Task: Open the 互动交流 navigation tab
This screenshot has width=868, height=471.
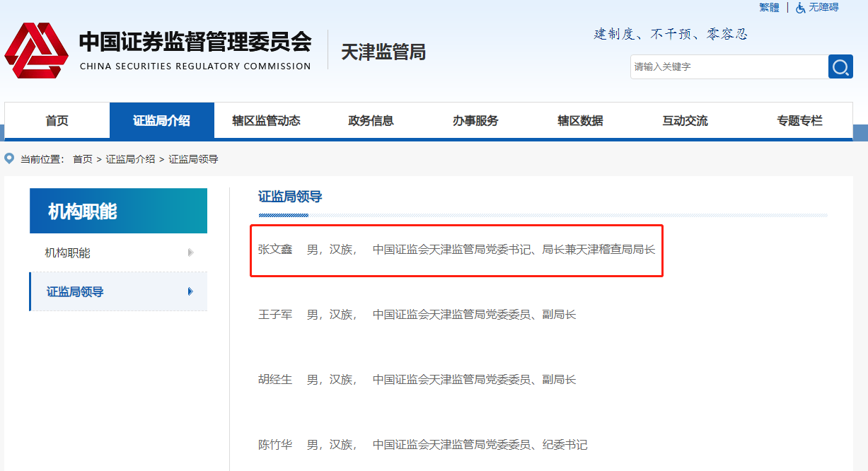Action: 685,120
